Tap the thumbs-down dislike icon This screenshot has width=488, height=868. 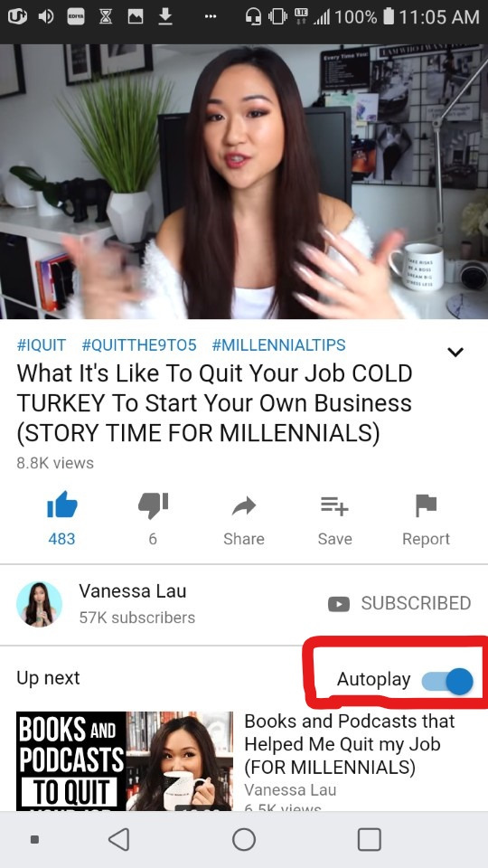(153, 505)
